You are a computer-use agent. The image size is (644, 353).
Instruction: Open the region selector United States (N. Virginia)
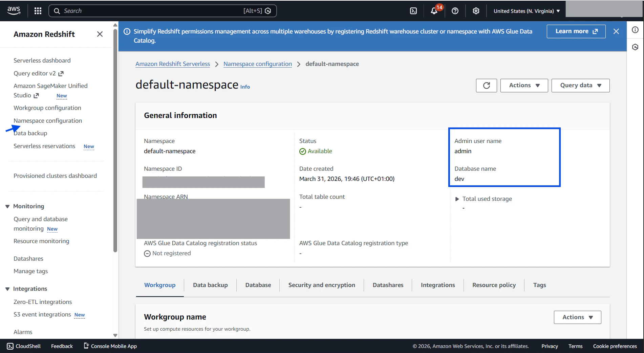[527, 11]
